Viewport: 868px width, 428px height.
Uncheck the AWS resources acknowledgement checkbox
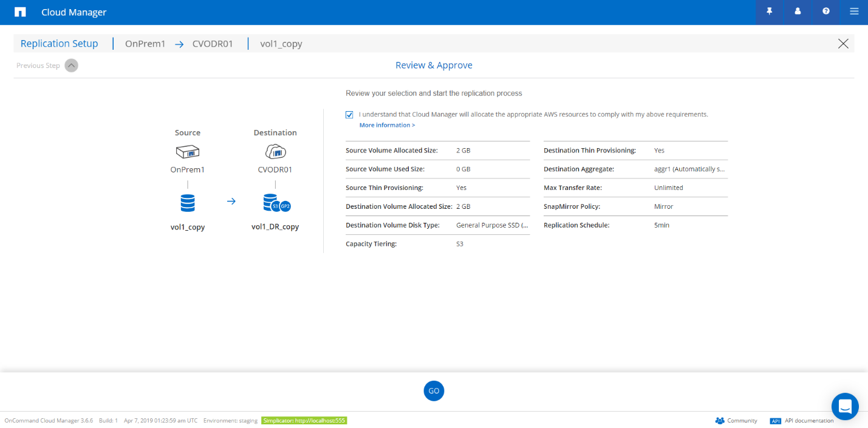point(349,115)
